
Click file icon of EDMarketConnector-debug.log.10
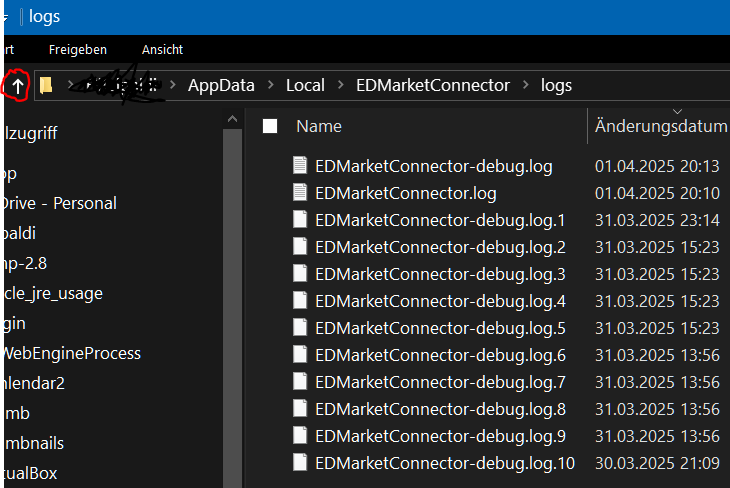300,462
